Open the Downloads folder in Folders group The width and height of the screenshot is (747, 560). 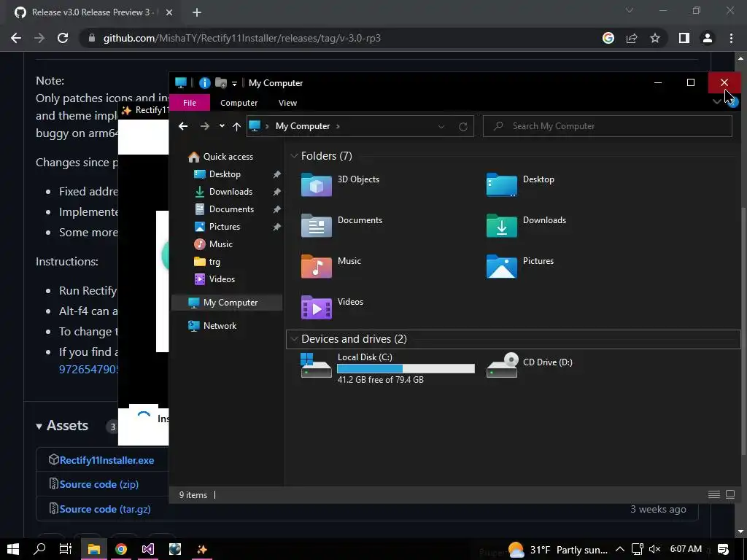[526, 225]
